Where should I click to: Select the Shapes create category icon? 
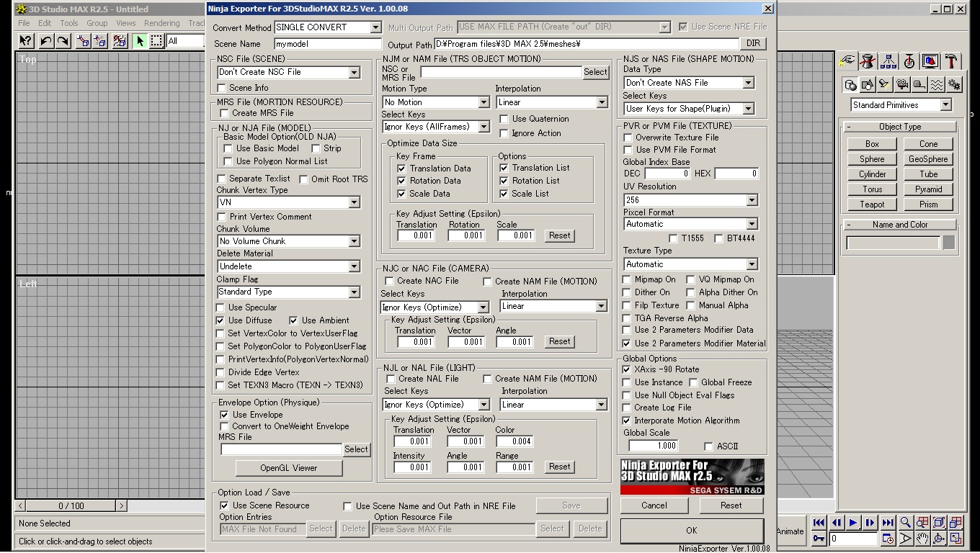tap(868, 85)
